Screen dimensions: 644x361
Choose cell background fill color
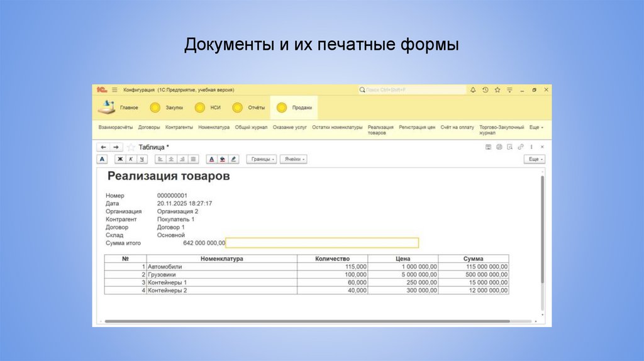tap(223, 159)
